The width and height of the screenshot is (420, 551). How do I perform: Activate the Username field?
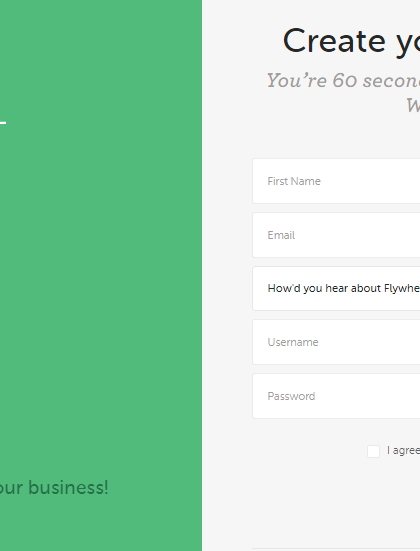336,342
